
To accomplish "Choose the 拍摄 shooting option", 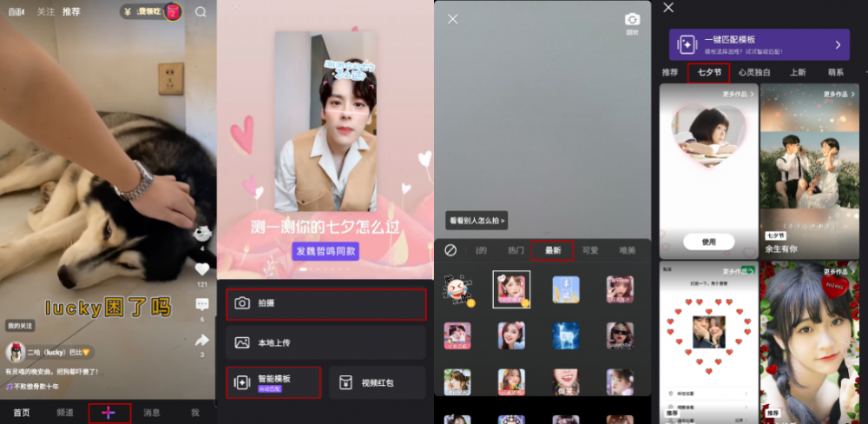I will pyautogui.click(x=325, y=304).
